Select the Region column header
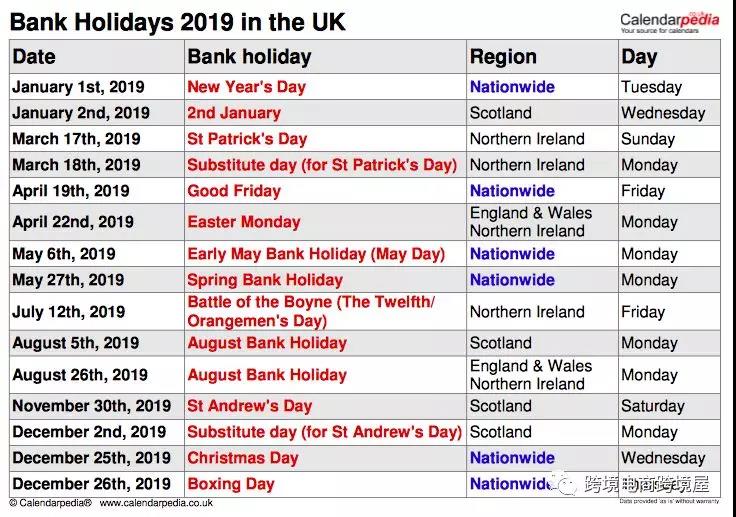The image size is (736, 517). pos(503,57)
